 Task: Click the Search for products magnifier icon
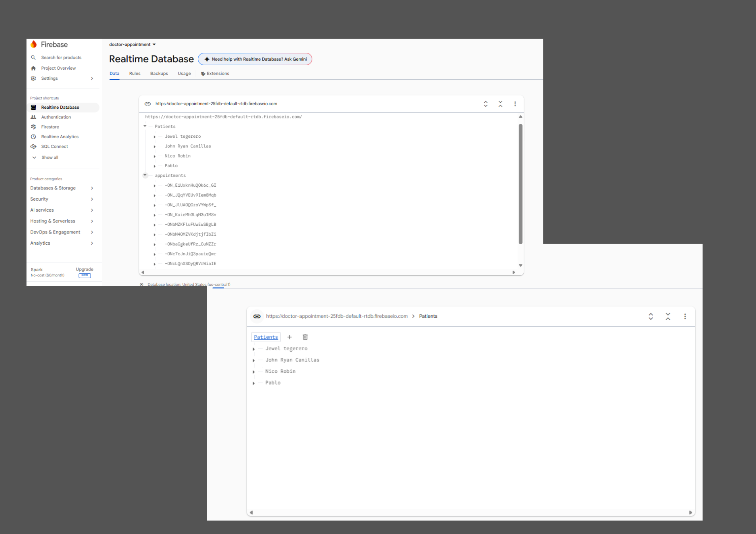tap(33, 58)
